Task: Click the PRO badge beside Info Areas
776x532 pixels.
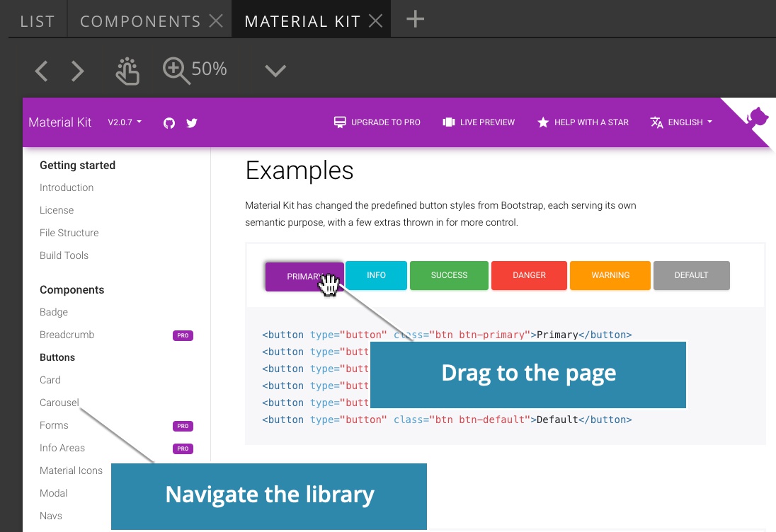Action: click(x=183, y=449)
